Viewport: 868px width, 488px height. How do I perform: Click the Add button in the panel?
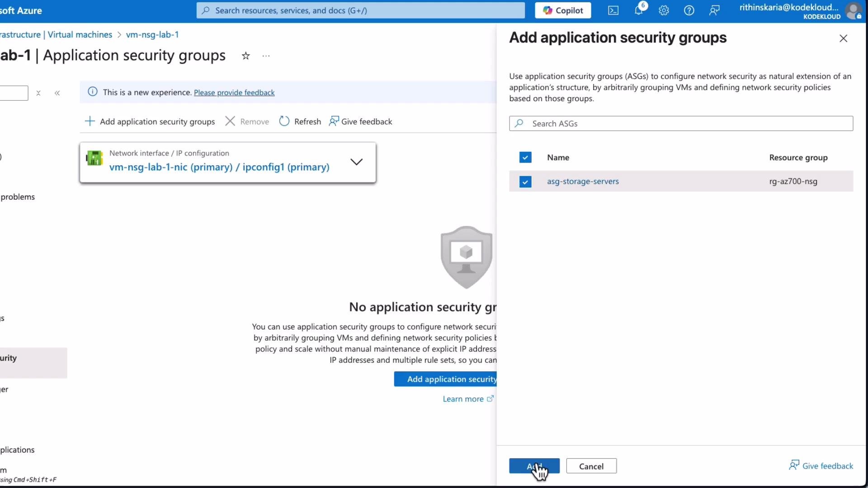[x=534, y=466]
